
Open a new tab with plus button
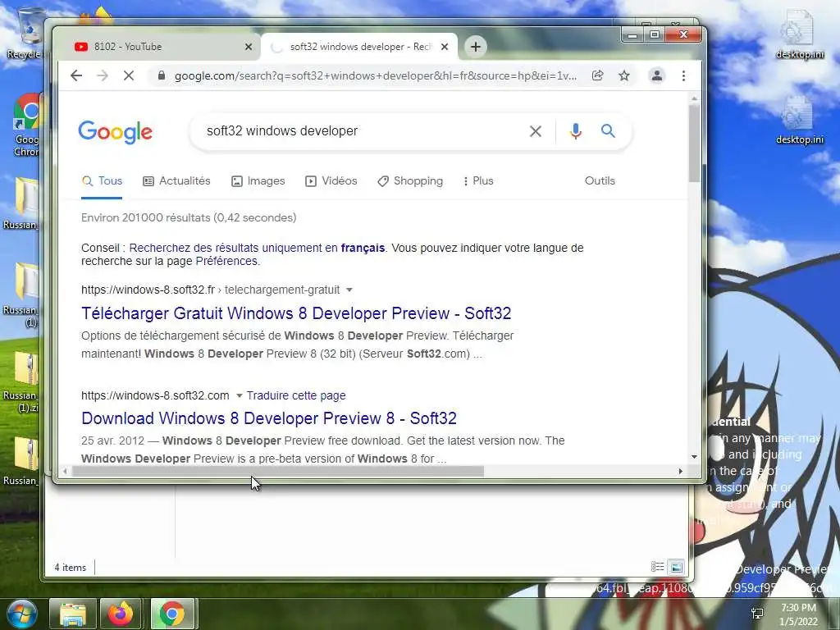tap(475, 47)
